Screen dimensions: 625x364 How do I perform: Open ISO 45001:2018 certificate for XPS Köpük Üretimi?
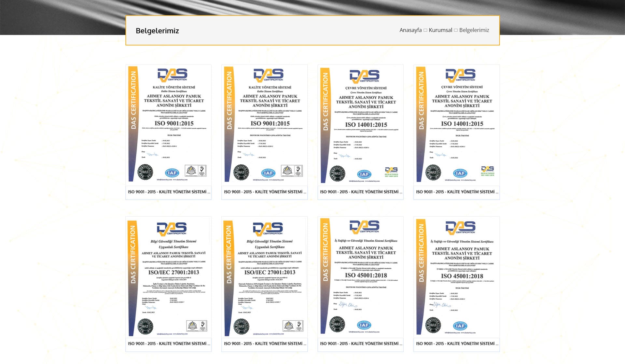point(360,277)
